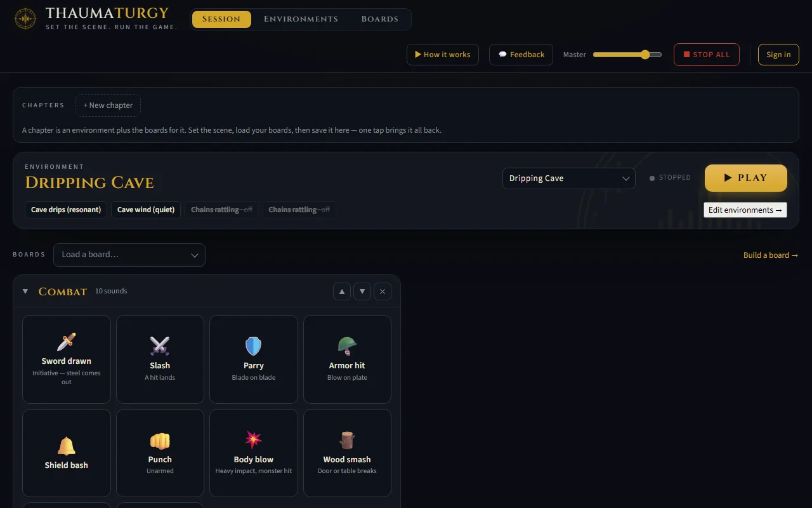Click the Combat board title
The height and width of the screenshot is (508, 812).
[63, 291]
